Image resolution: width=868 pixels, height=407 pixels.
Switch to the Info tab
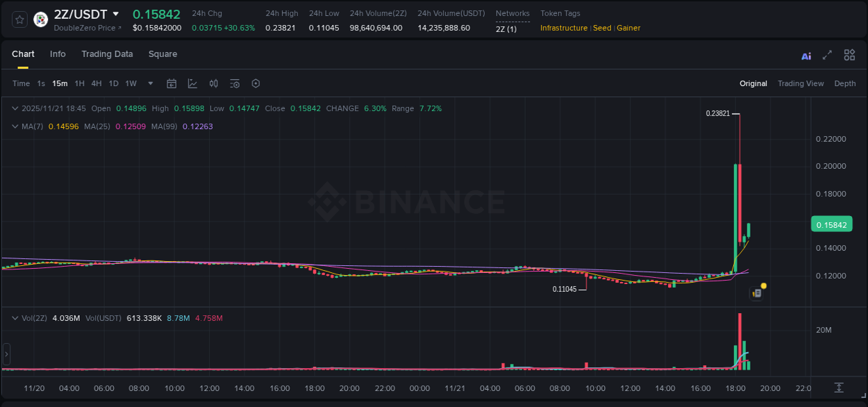pyautogui.click(x=58, y=54)
